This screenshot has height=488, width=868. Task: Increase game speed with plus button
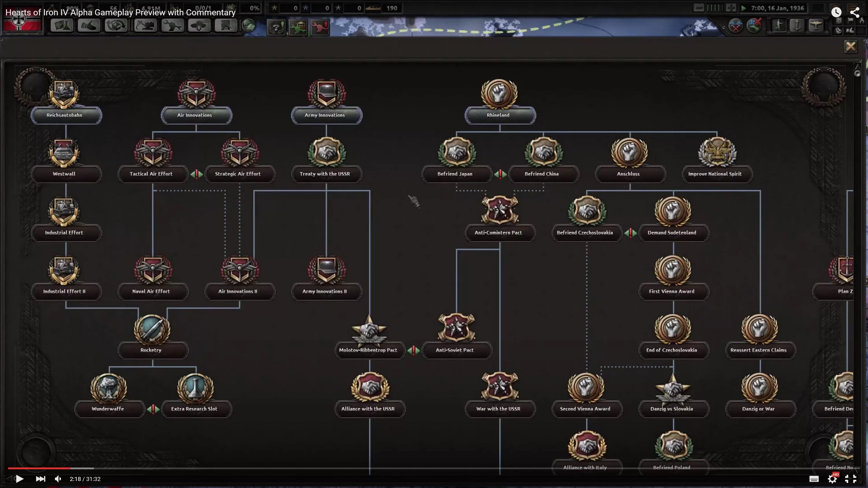click(x=731, y=8)
